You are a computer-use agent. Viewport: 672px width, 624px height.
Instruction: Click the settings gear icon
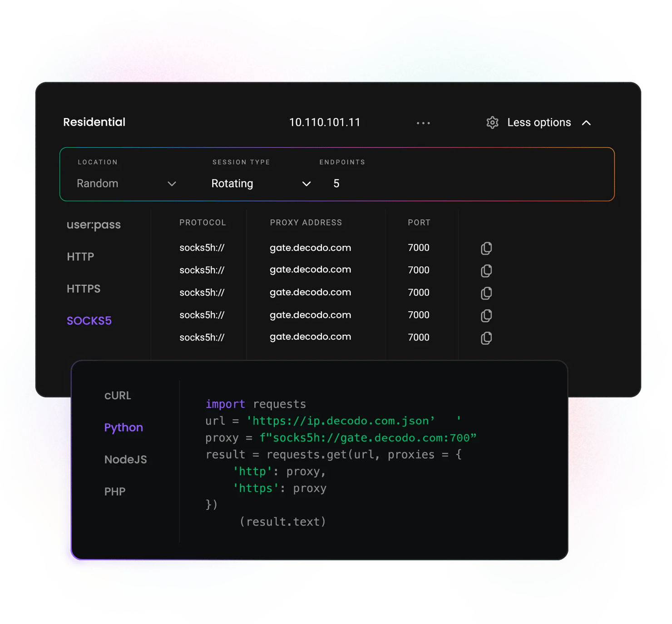point(492,123)
